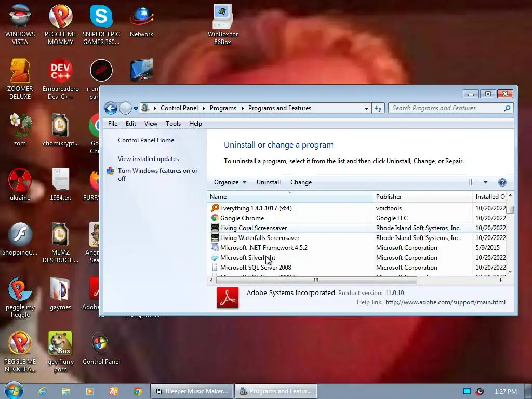Open the File menu
This screenshot has height=399, width=532.
click(x=113, y=124)
